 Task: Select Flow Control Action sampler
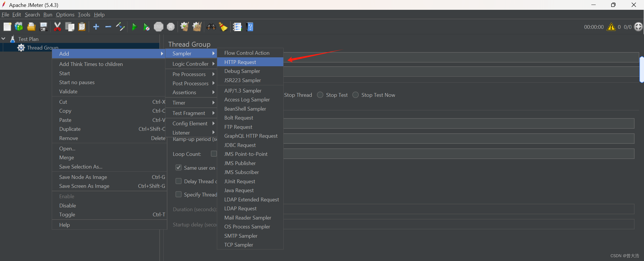pos(250,53)
